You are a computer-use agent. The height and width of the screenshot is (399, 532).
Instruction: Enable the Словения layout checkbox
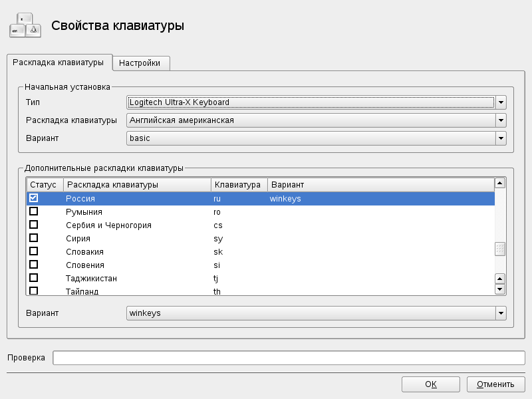click(x=34, y=265)
